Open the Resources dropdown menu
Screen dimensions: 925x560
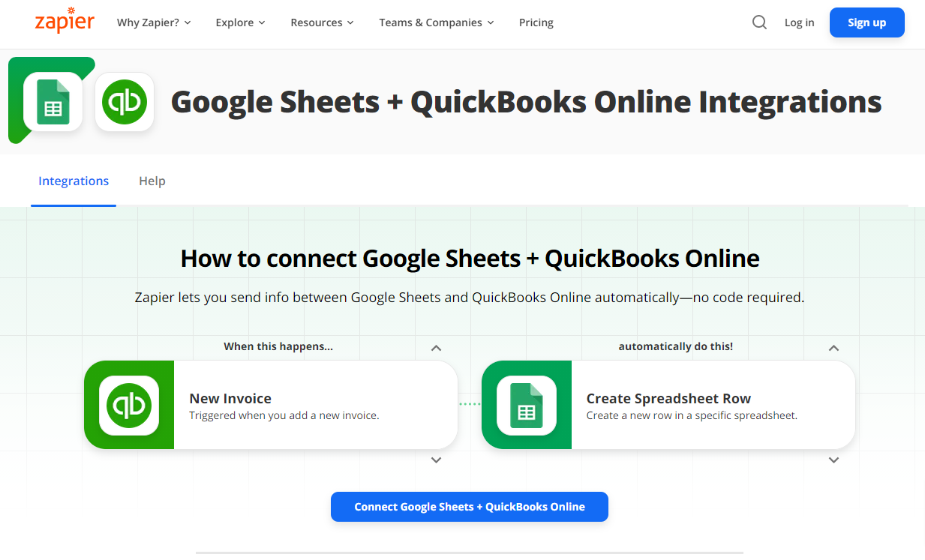point(322,22)
